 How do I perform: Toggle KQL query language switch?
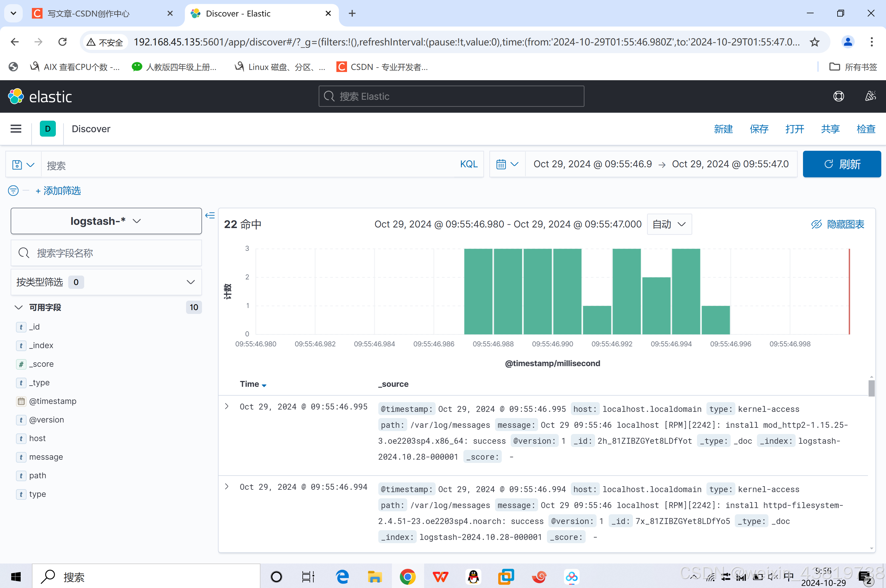pos(468,164)
